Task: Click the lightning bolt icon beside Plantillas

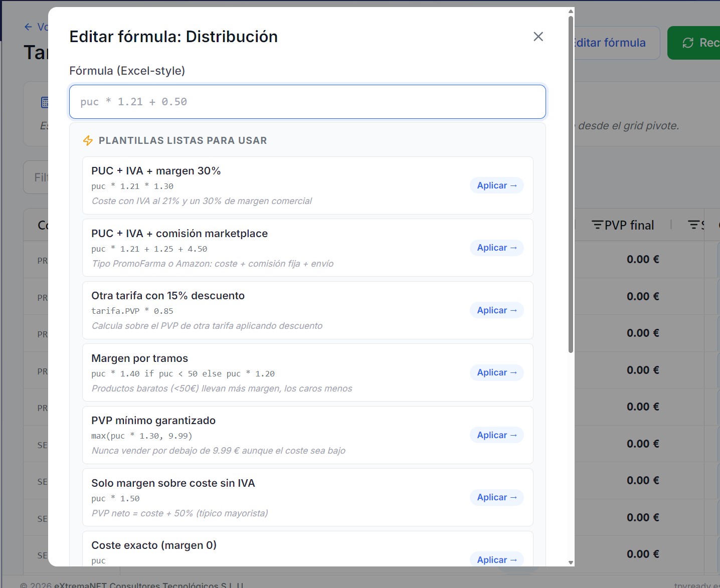Action: (88, 140)
